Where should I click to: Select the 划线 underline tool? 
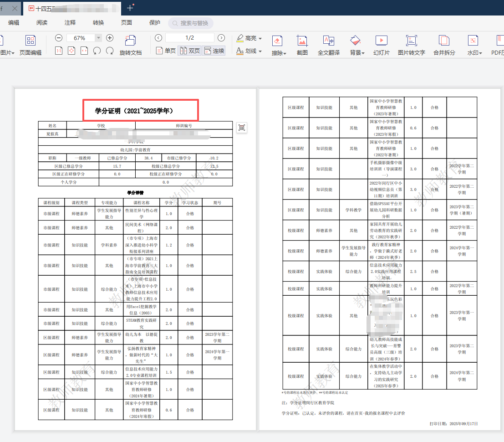pyautogui.click(x=246, y=51)
